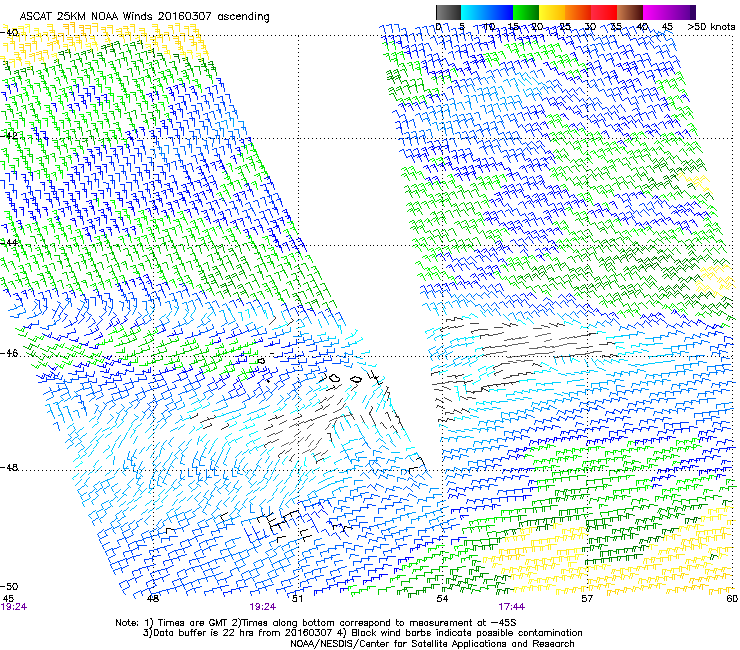Click the '-44' latitude axis label

9,243
